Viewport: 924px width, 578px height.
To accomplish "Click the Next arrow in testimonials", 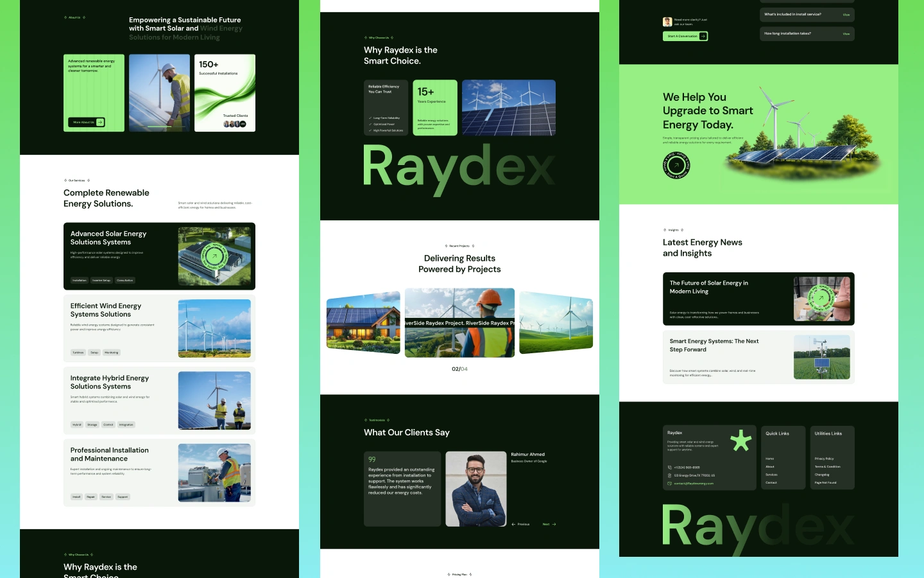I will (554, 524).
